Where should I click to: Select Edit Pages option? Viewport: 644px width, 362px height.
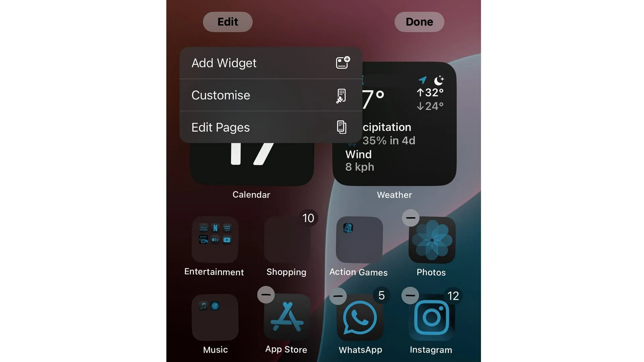(x=271, y=127)
